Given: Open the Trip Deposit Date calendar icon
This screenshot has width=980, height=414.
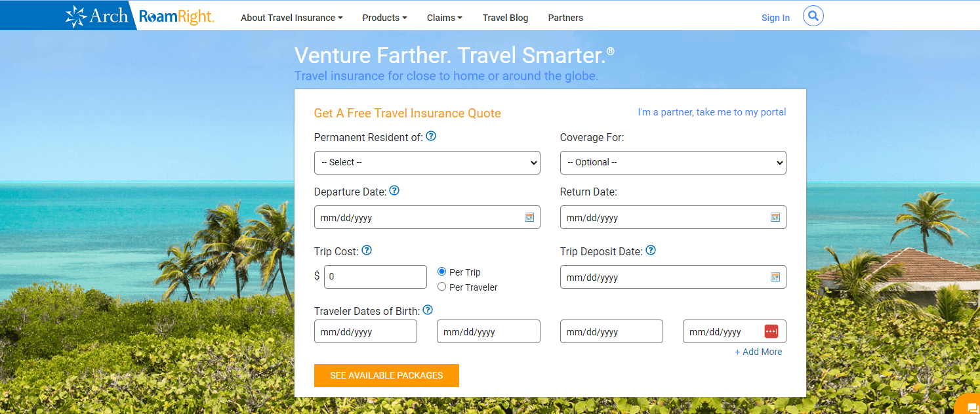Looking at the screenshot, I should click(x=775, y=277).
